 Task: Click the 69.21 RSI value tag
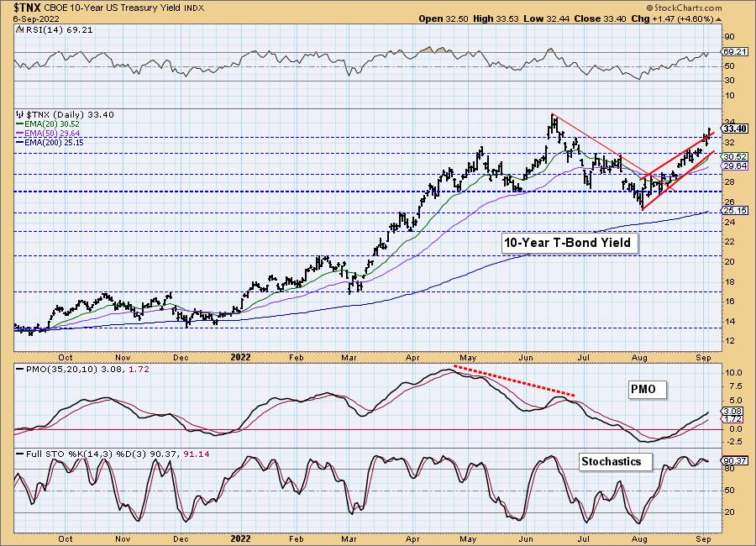click(x=735, y=51)
